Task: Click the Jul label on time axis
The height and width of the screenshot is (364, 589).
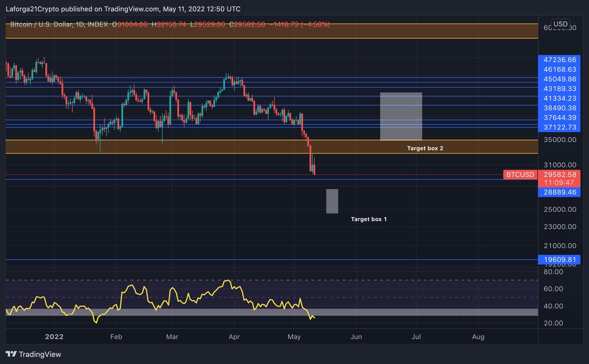Action: [416, 337]
